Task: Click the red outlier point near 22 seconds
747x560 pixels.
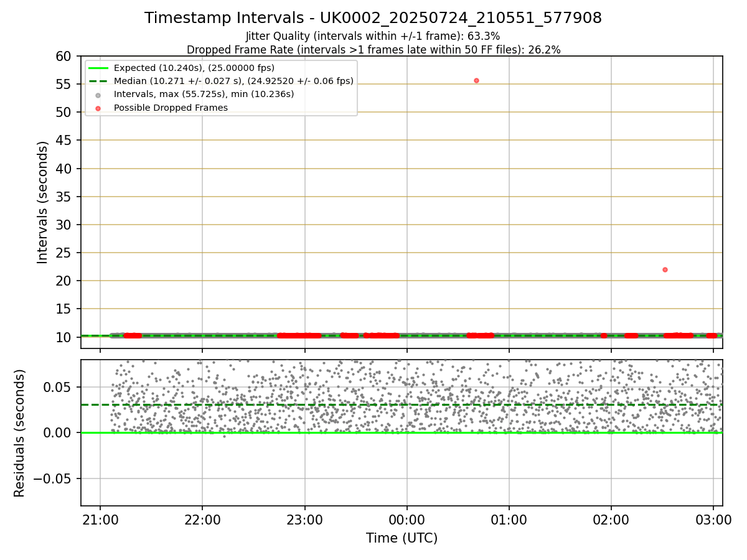Action: [665, 269]
